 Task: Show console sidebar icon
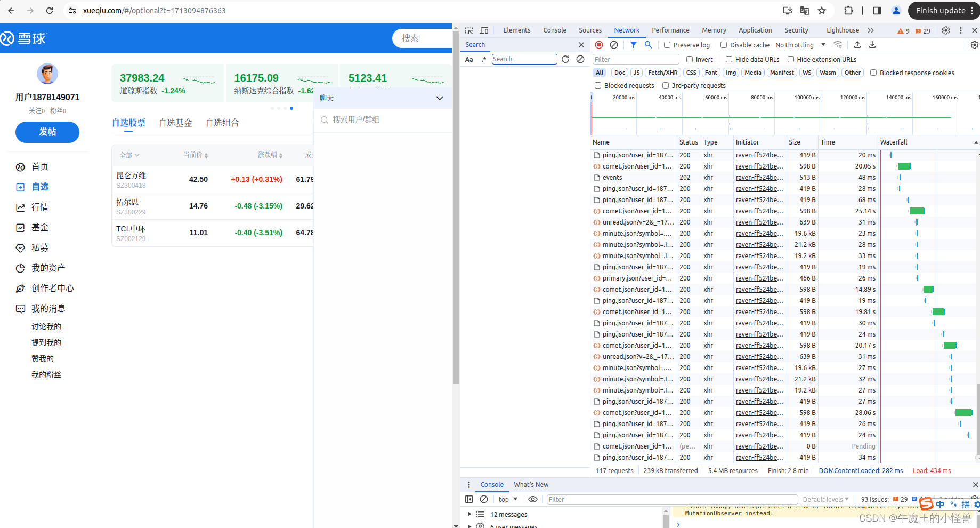(469, 499)
